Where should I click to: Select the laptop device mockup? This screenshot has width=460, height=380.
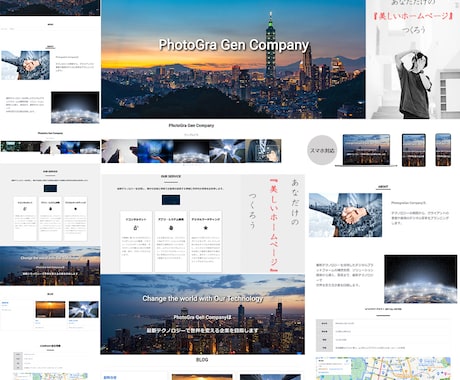coord(366,150)
